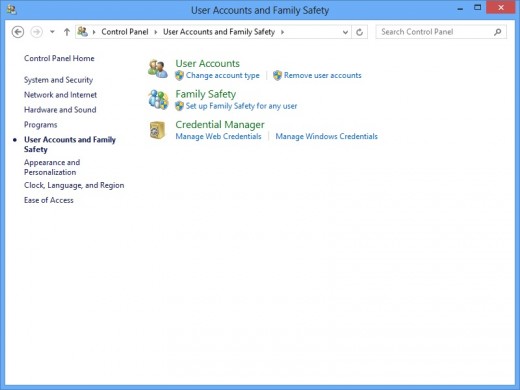
Task: Click the window icon in the title bar
Action: tap(11, 10)
